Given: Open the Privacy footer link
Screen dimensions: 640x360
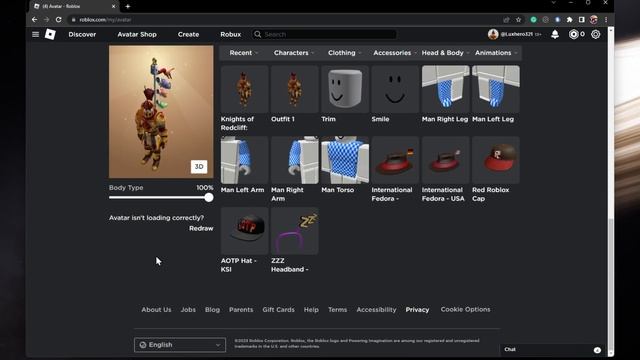Looking at the screenshot, I should 417,309.
